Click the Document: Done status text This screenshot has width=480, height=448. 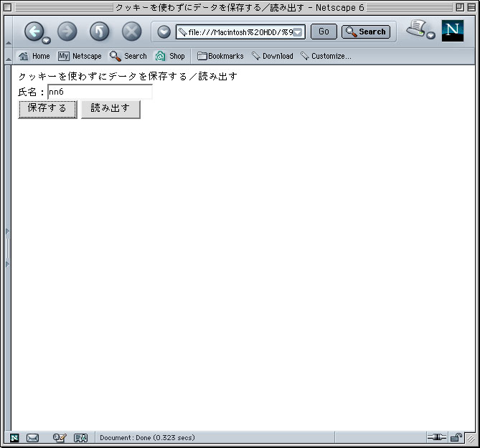click(147, 437)
